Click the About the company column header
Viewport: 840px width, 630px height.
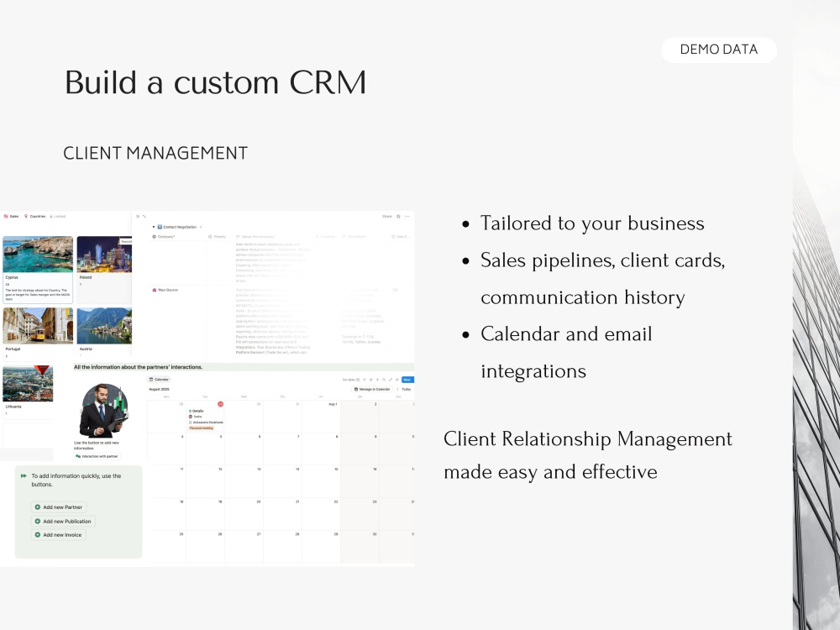coord(255,236)
